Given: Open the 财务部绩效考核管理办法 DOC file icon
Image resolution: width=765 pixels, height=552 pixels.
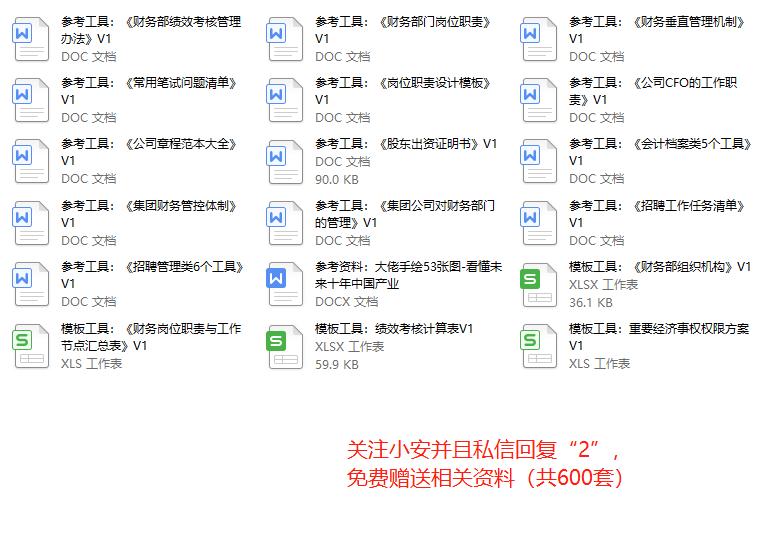Looking at the screenshot, I should pos(31,39).
